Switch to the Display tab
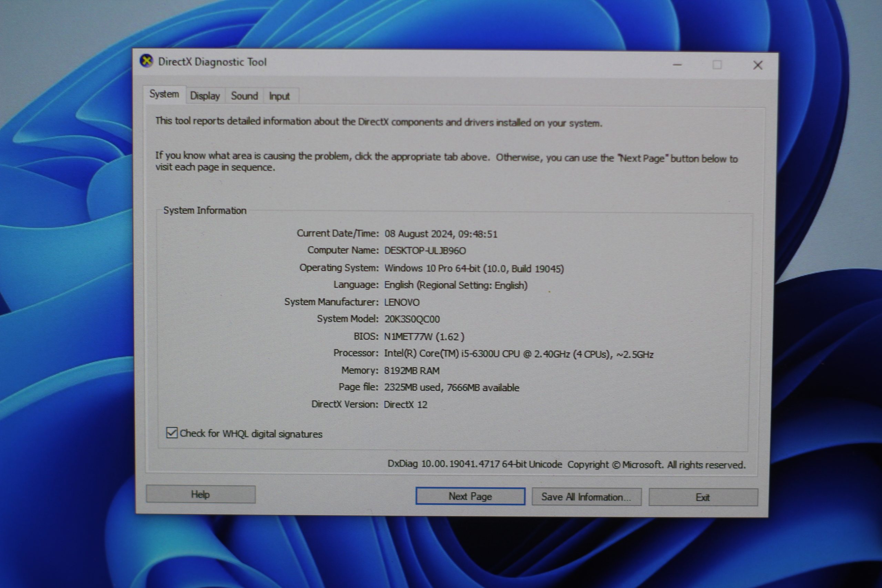This screenshot has height=588, width=882. [x=205, y=96]
